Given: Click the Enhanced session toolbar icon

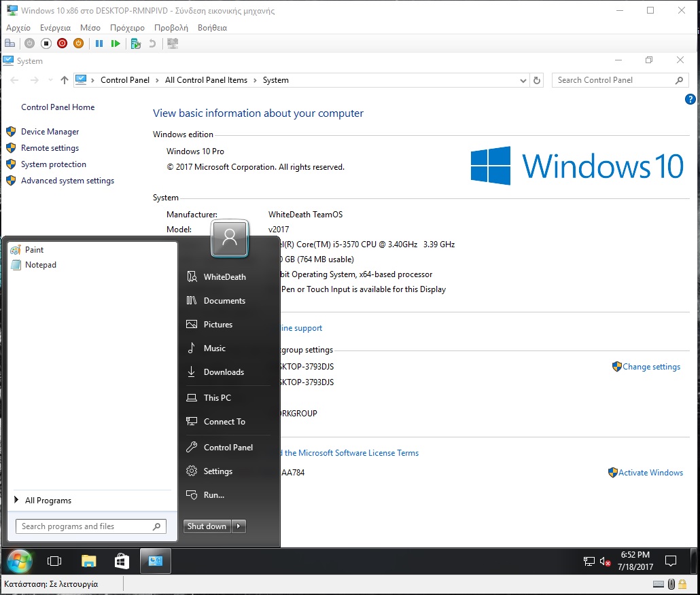Looking at the screenshot, I should tap(173, 43).
